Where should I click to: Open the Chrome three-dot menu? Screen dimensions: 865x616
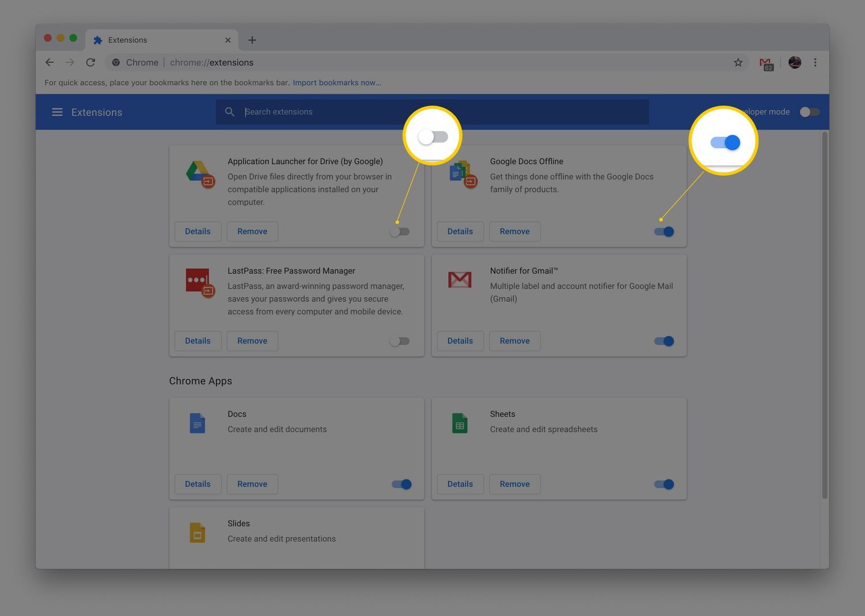click(815, 62)
